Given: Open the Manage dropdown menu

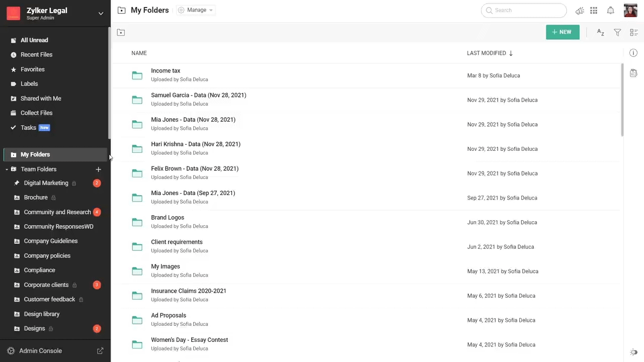Looking at the screenshot, I should (x=196, y=10).
